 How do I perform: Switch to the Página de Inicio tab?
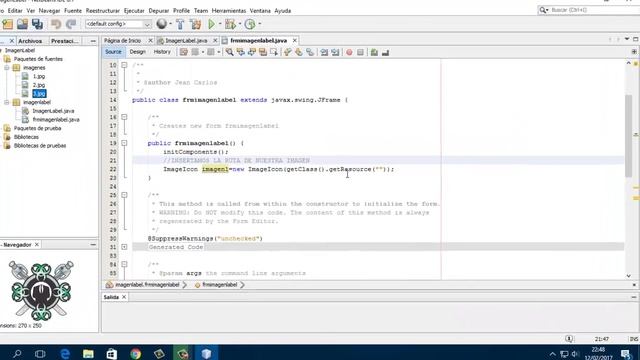click(122, 40)
